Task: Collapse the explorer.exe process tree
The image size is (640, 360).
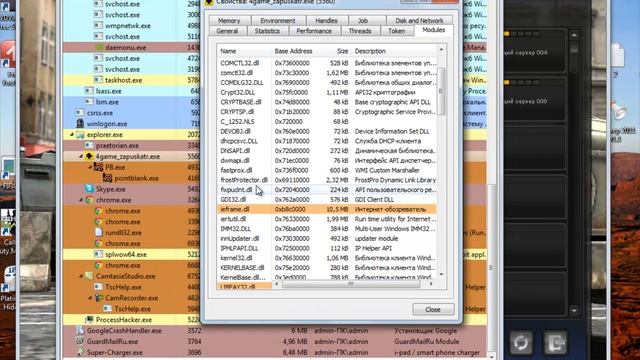Action: pyautogui.click(x=72, y=135)
